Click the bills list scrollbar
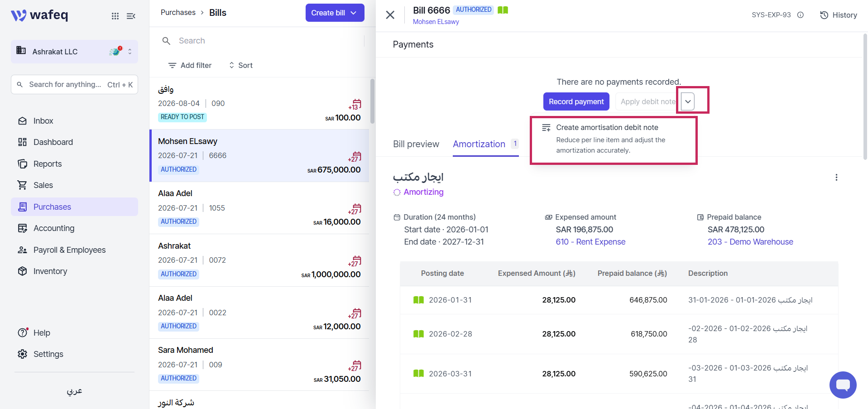Viewport: 868px width, 409px height. 372,101
